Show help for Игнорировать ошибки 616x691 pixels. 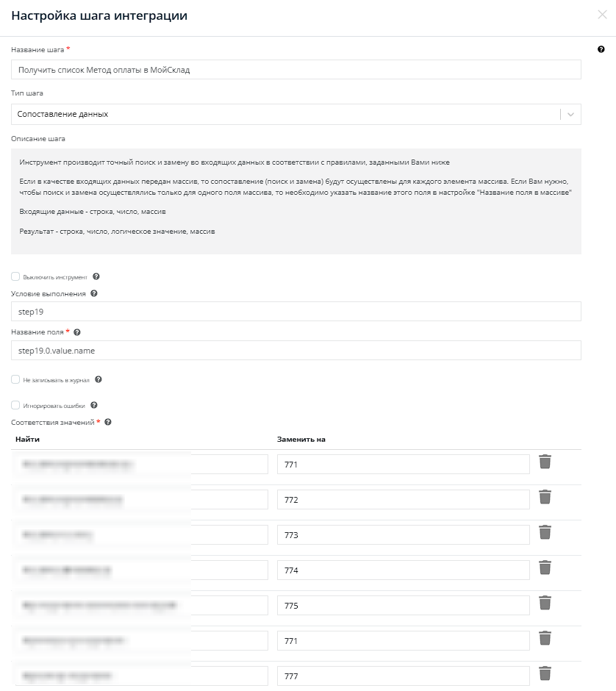tap(94, 405)
